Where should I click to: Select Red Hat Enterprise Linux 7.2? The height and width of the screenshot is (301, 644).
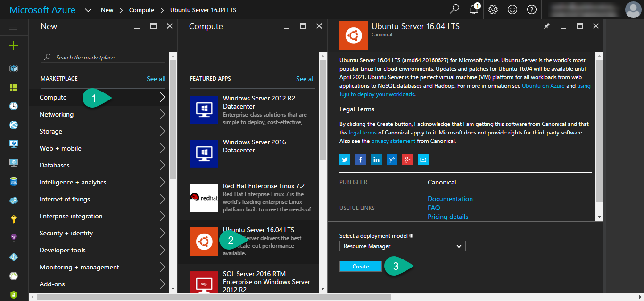pyautogui.click(x=252, y=198)
